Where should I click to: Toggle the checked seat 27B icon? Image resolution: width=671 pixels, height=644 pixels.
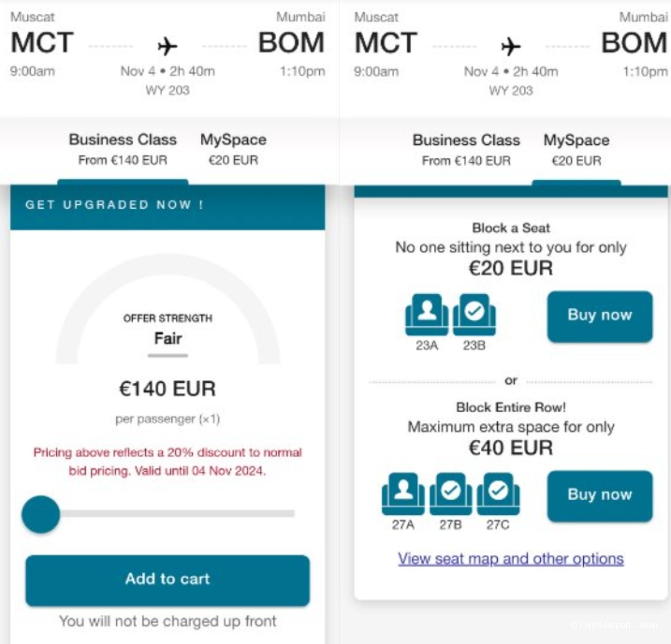point(451,493)
